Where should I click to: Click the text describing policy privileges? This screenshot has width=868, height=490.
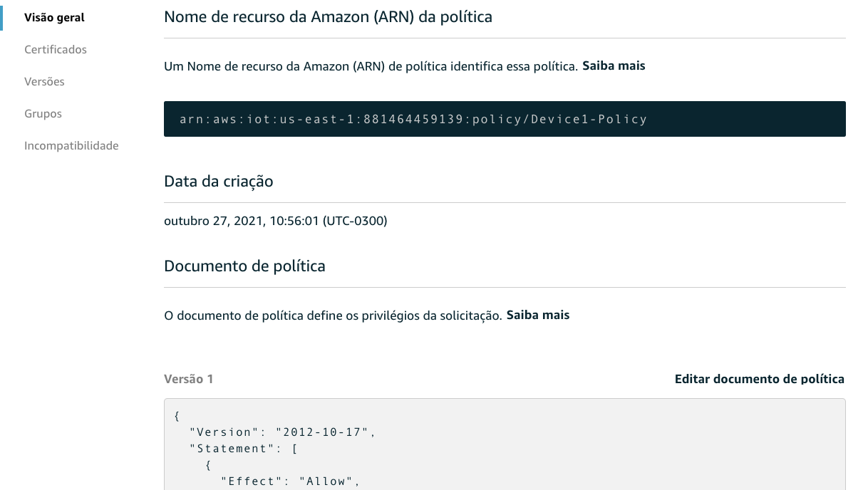coord(333,315)
